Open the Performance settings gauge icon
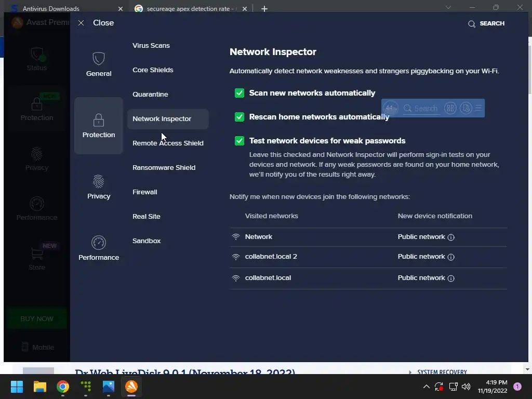 98,243
